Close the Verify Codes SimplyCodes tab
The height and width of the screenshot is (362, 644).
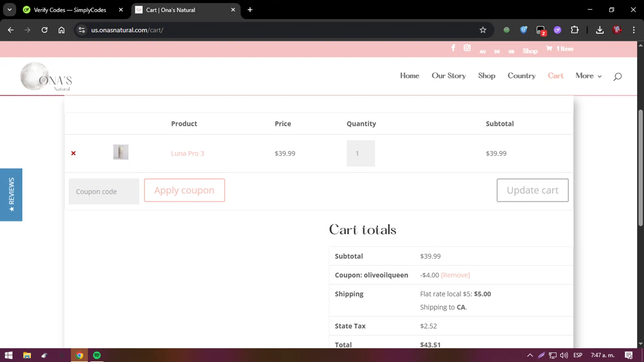121,10
